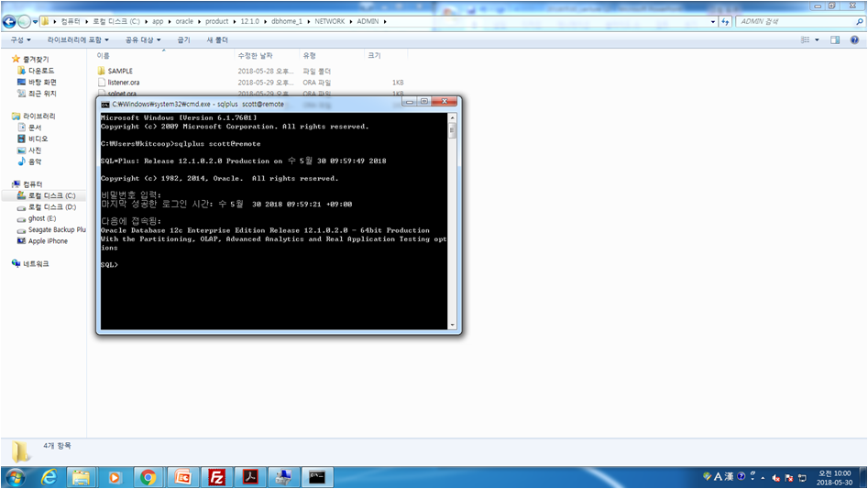Open the 라이브러리에 포함 menu

(x=78, y=39)
